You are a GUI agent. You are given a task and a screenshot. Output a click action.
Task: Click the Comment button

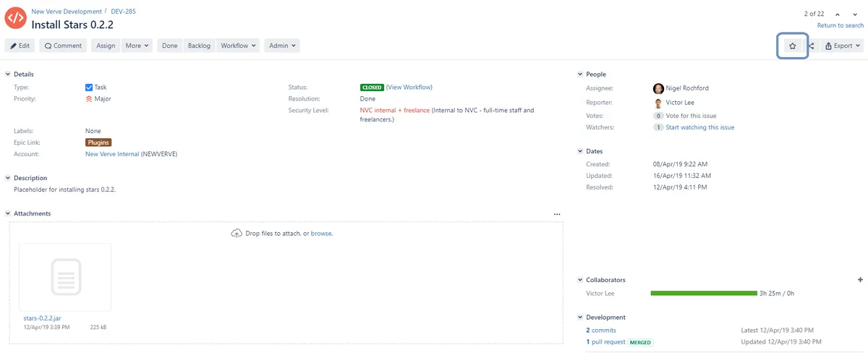[63, 46]
